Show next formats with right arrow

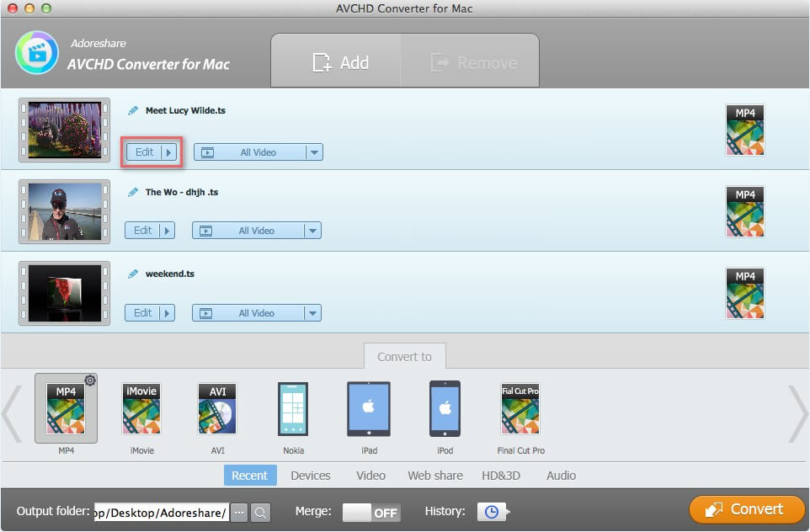[797, 413]
